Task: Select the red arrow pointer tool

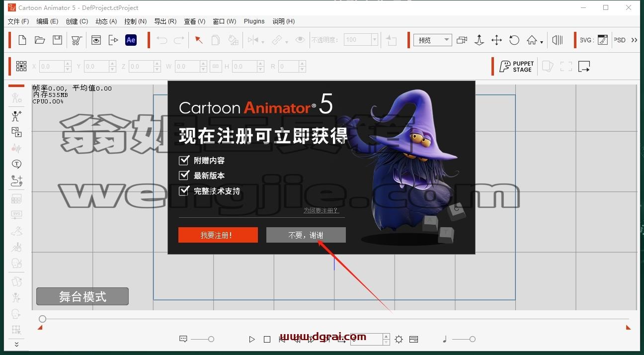Action: (199, 40)
